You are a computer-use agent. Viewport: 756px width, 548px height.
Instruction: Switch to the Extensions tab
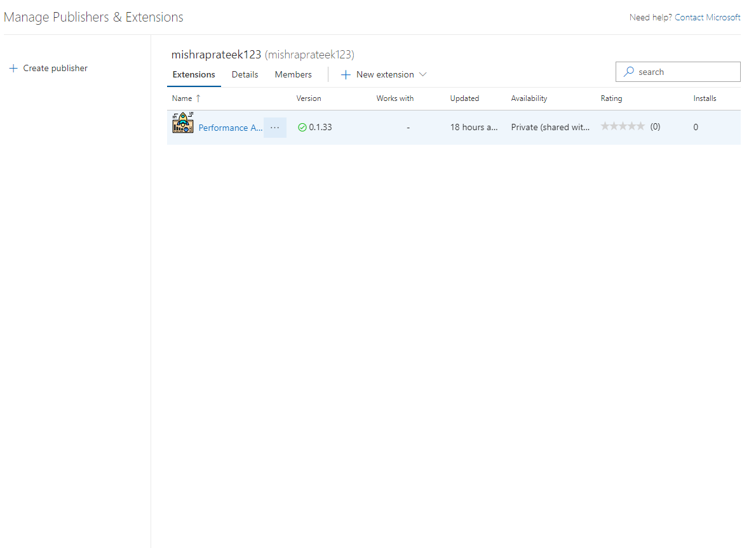tap(194, 75)
